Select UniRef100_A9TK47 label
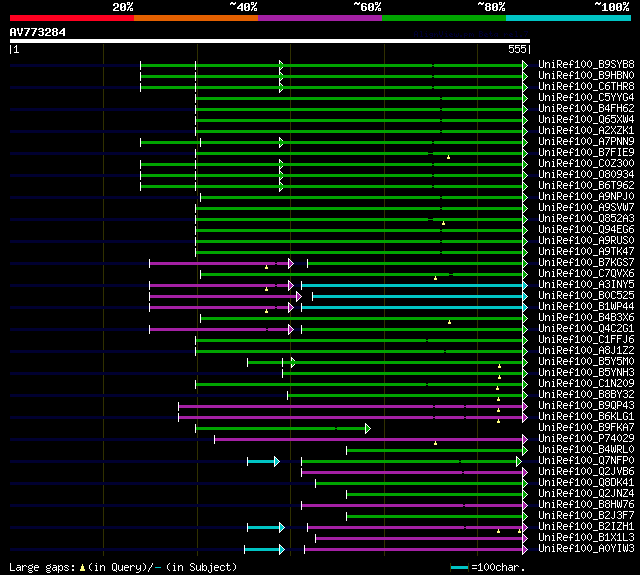The height and width of the screenshot is (575, 640). [x=586, y=252]
